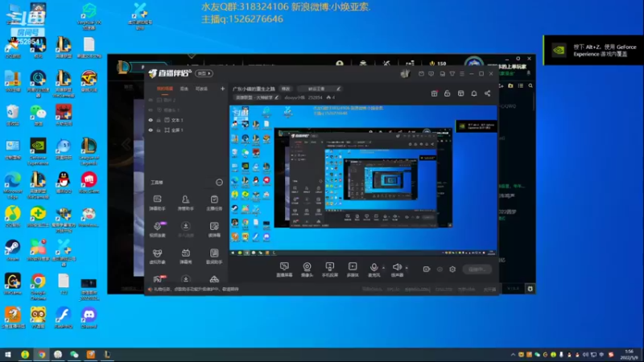Start recording with the camcorder icon

tap(427, 269)
